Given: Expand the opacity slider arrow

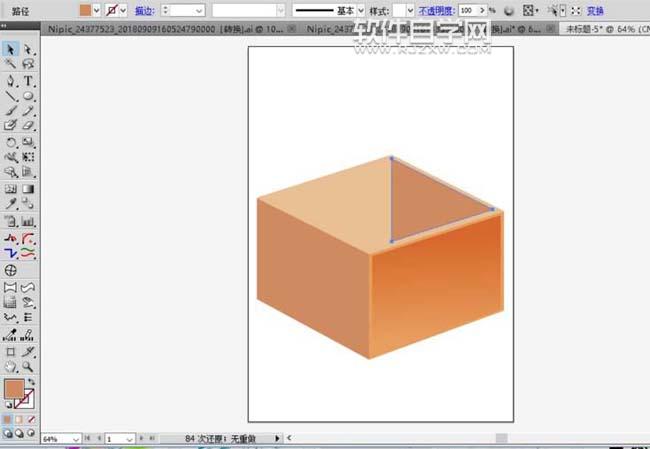Looking at the screenshot, I should 482,10.
